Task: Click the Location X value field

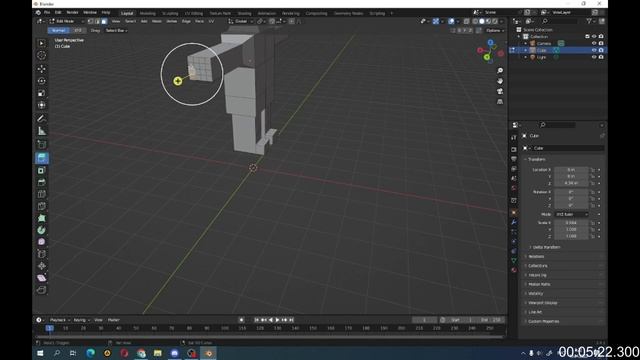Action: pos(571,170)
